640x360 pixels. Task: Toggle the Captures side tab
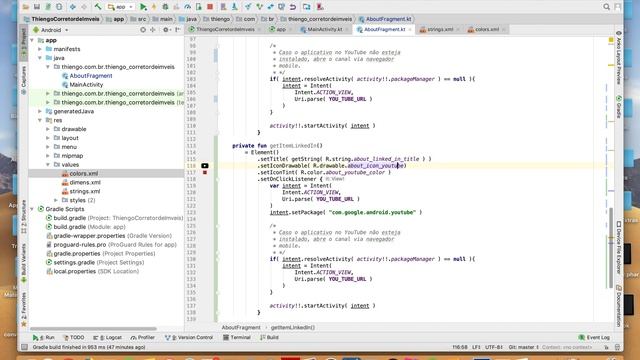coord(24,80)
